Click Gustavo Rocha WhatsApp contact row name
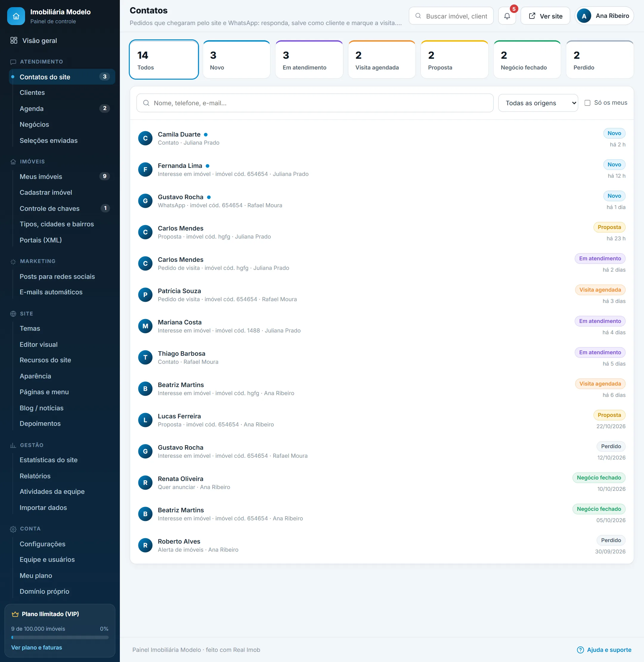644x662 pixels. coord(181,197)
